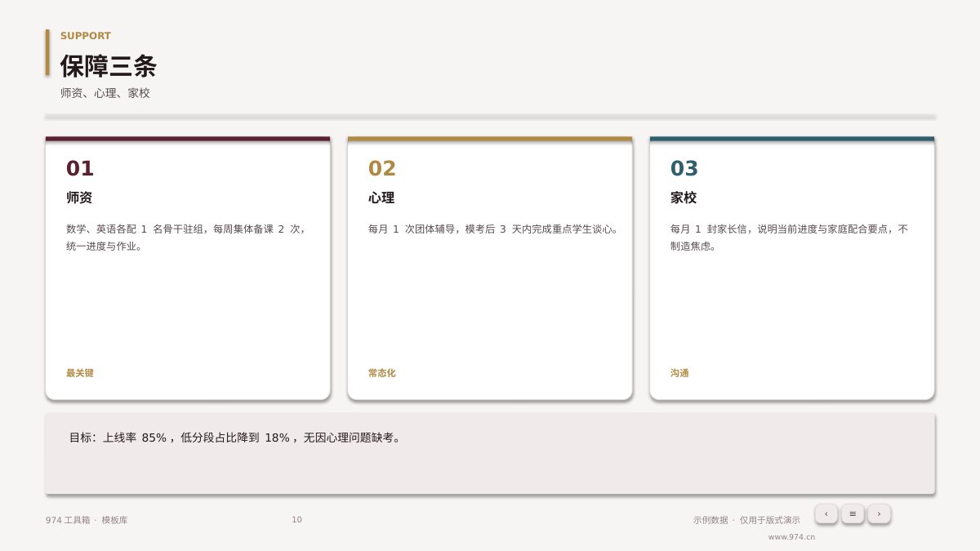980x551 pixels.
Task: Click card number 03
Action: coord(684,168)
